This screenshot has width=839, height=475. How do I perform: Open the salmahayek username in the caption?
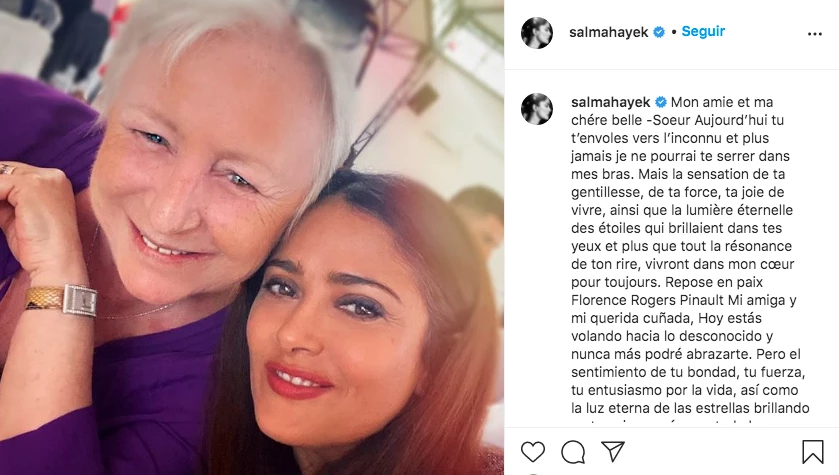coord(611,102)
